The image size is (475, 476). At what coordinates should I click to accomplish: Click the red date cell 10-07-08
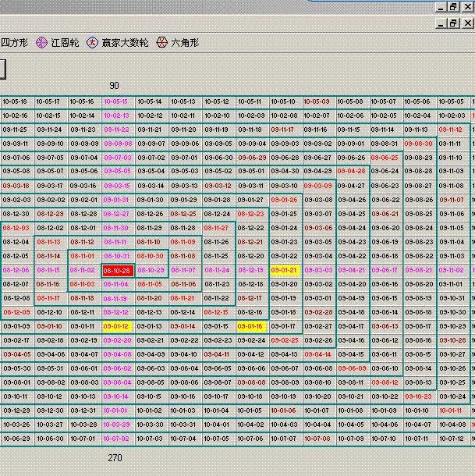point(317,439)
